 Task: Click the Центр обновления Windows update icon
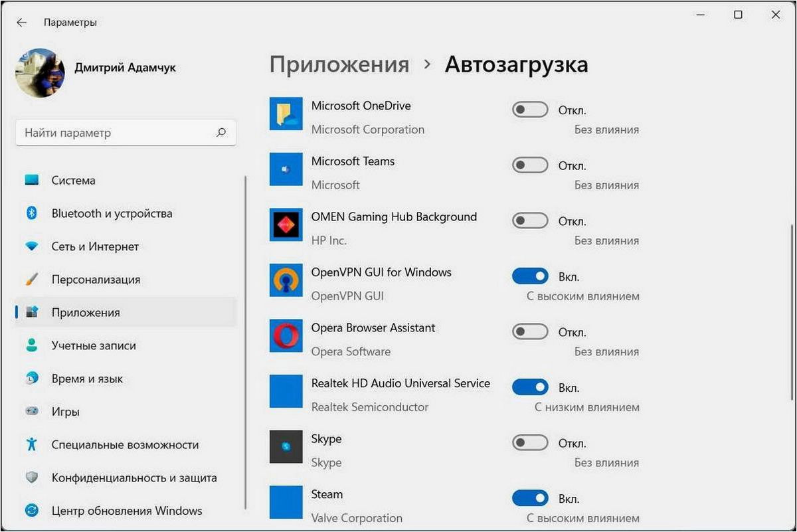pyautogui.click(x=31, y=511)
